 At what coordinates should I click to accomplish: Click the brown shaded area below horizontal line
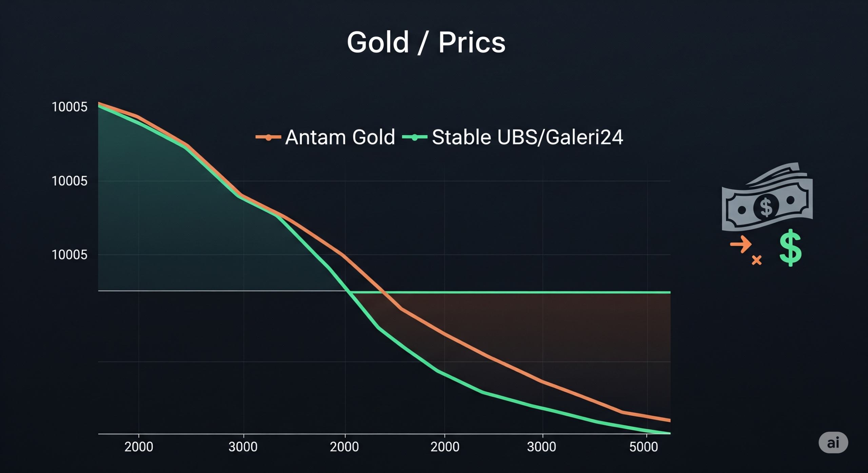click(x=576, y=339)
